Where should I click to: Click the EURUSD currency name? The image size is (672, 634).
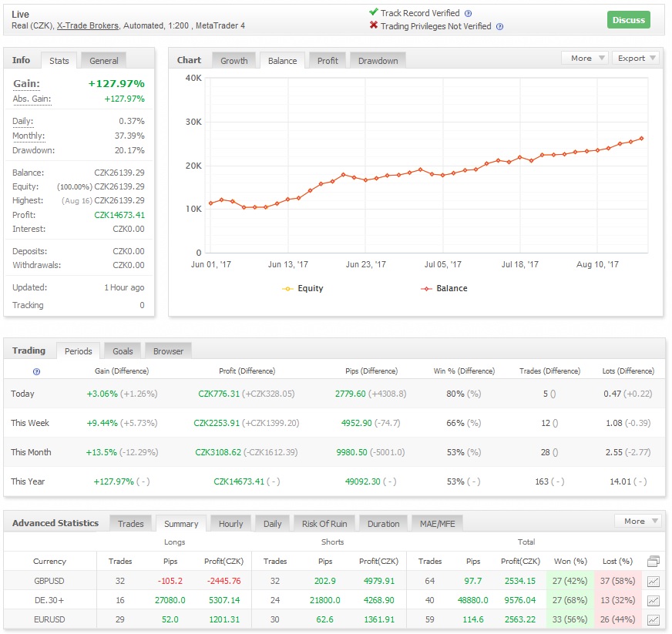pyautogui.click(x=50, y=619)
